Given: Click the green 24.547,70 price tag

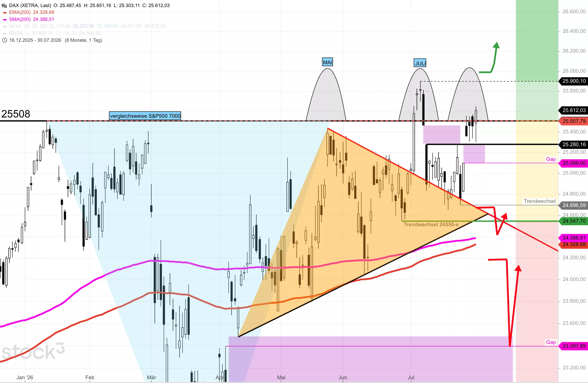Looking at the screenshot, I should click(573, 221).
